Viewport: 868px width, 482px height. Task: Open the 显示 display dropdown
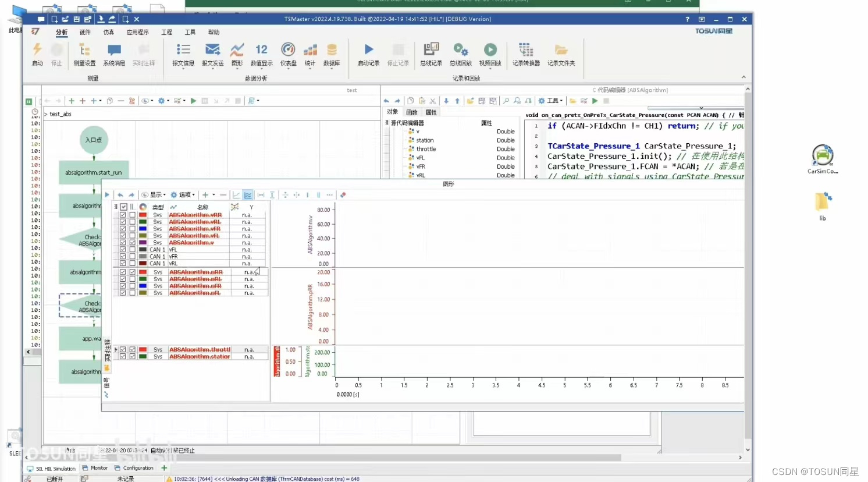pyautogui.click(x=154, y=195)
